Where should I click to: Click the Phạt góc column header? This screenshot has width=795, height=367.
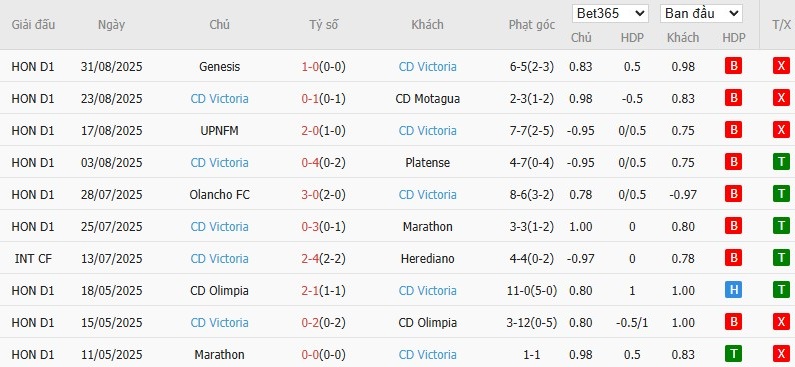point(532,25)
